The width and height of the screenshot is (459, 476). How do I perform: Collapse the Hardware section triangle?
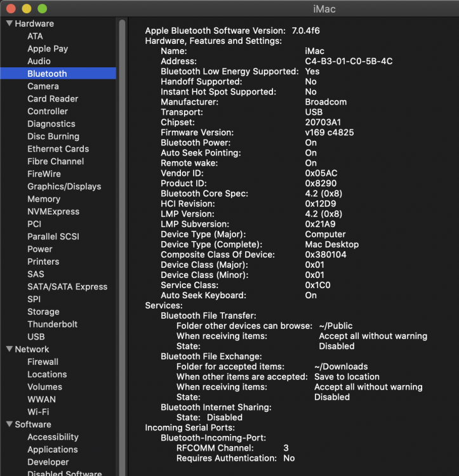(x=10, y=23)
